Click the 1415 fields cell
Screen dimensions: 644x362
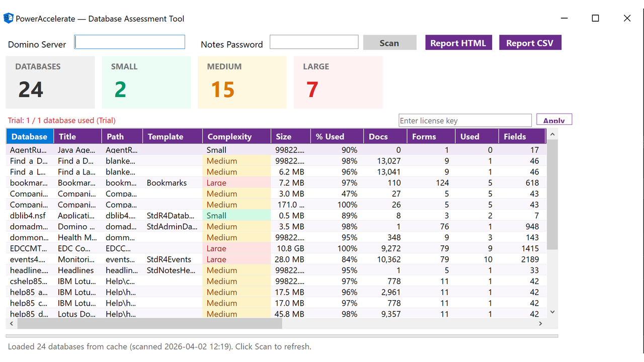point(522,248)
